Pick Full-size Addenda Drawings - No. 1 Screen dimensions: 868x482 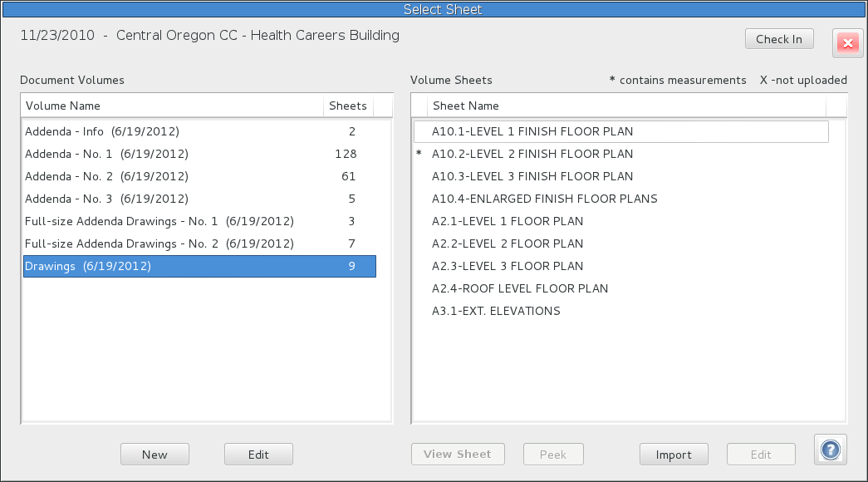200,221
